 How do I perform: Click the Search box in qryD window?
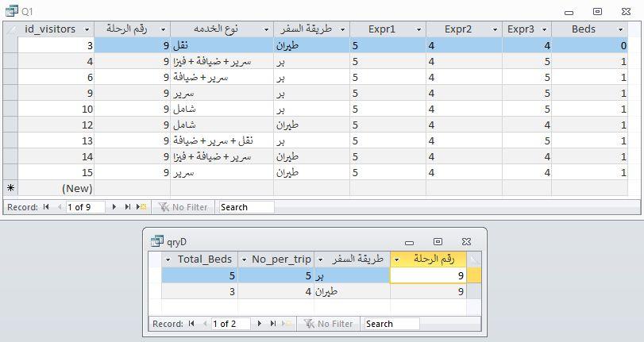391,324
